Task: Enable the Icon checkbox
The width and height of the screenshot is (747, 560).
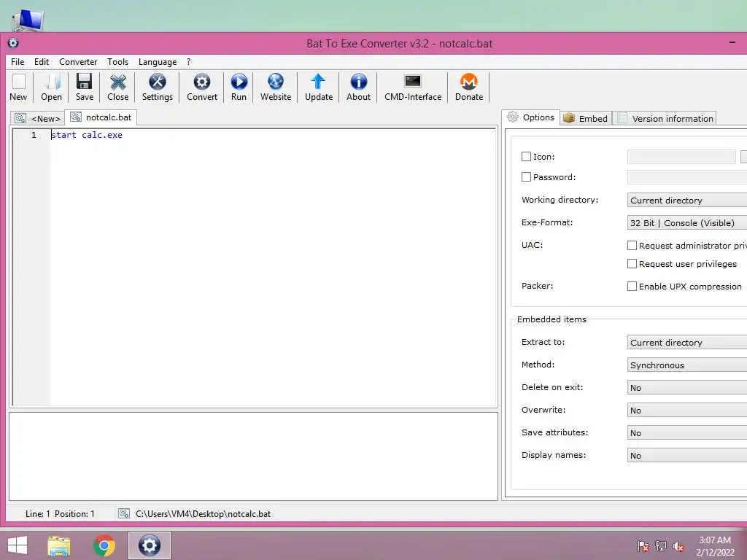Action: (x=526, y=156)
